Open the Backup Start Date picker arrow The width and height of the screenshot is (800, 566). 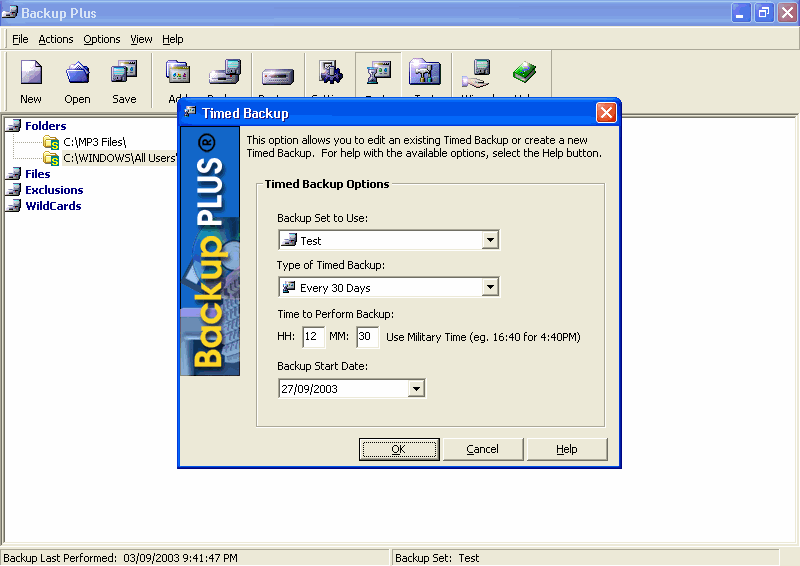pos(416,389)
